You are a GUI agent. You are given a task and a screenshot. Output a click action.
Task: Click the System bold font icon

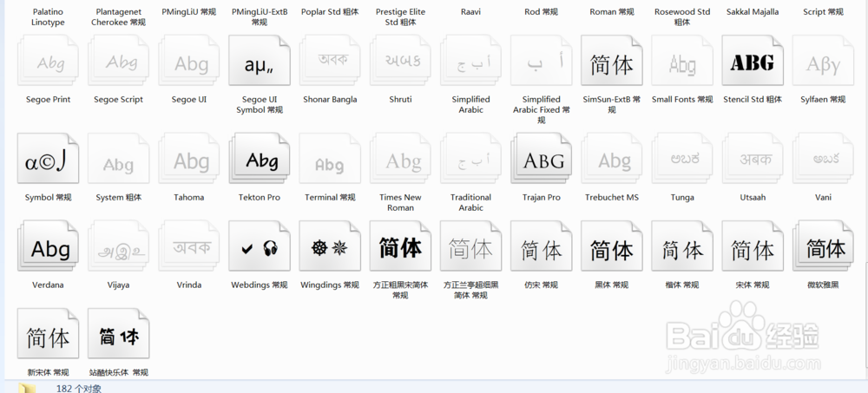pyautogui.click(x=118, y=158)
